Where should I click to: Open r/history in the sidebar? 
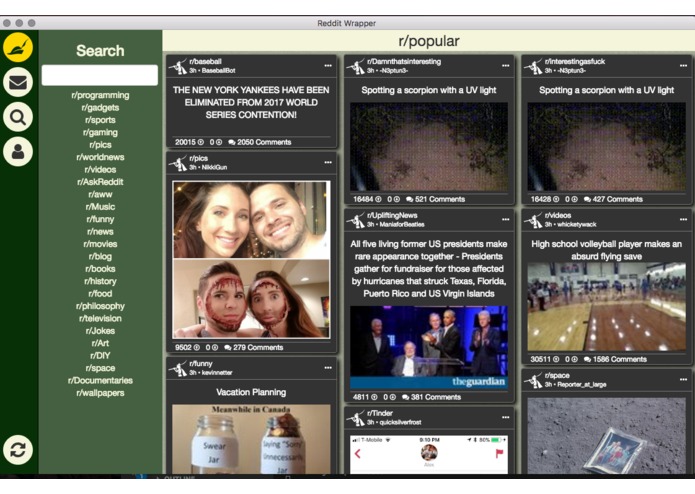point(100,281)
